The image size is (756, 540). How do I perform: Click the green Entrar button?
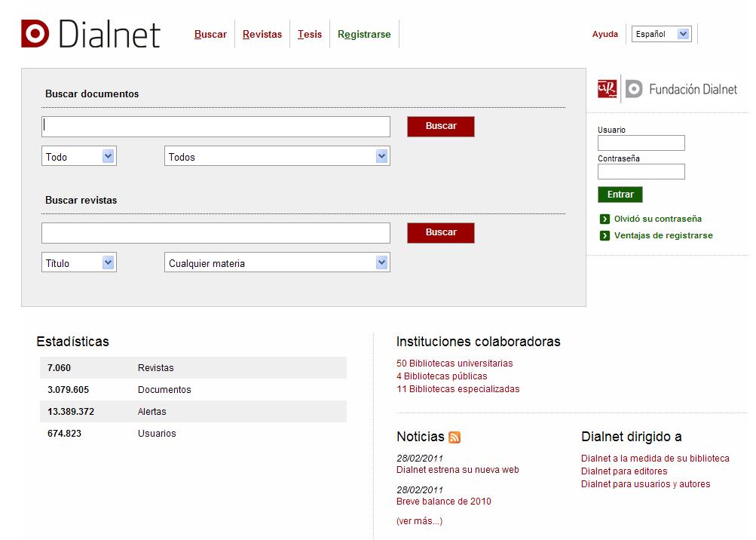(x=620, y=195)
